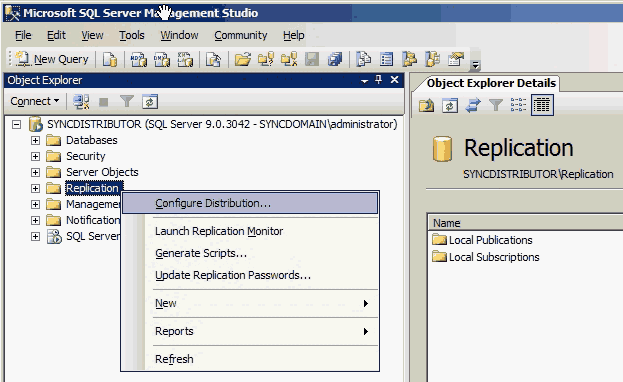Click the Database Engine Query icon

(110, 59)
